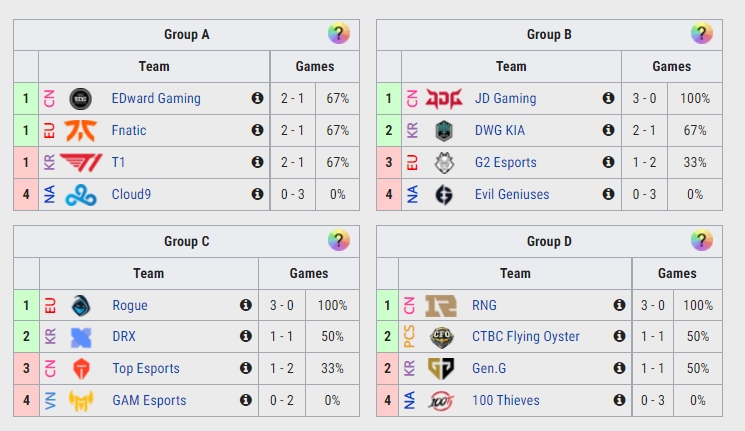Image resolution: width=745 pixels, height=431 pixels.
Task: Click the Group C table header
Action: point(186,241)
